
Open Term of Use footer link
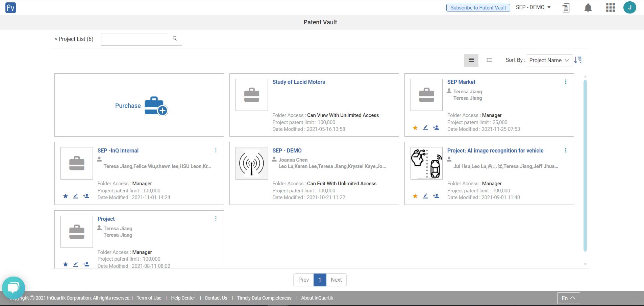[x=149, y=298]
